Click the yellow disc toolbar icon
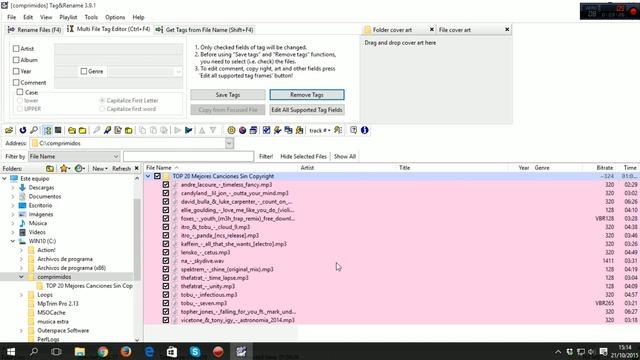This screenshot has width=640, height=360. click(x=231, y=130)
